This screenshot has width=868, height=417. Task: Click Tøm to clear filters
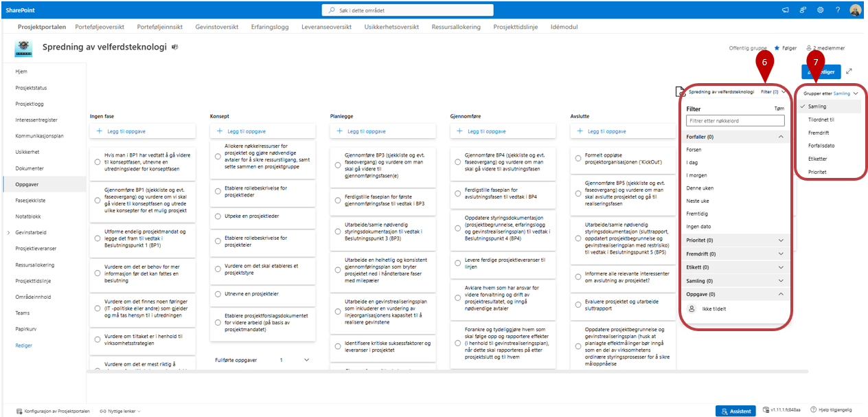779,109
